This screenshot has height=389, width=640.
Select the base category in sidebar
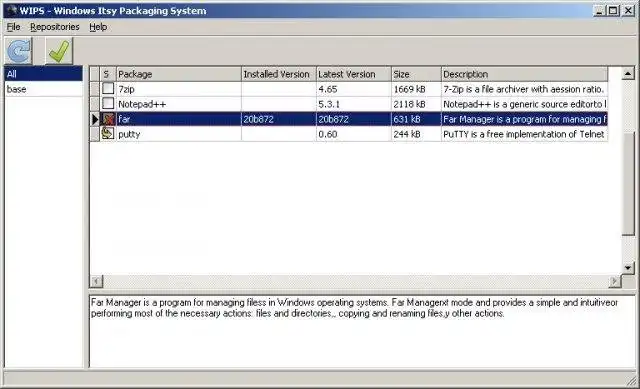point(43,89)
